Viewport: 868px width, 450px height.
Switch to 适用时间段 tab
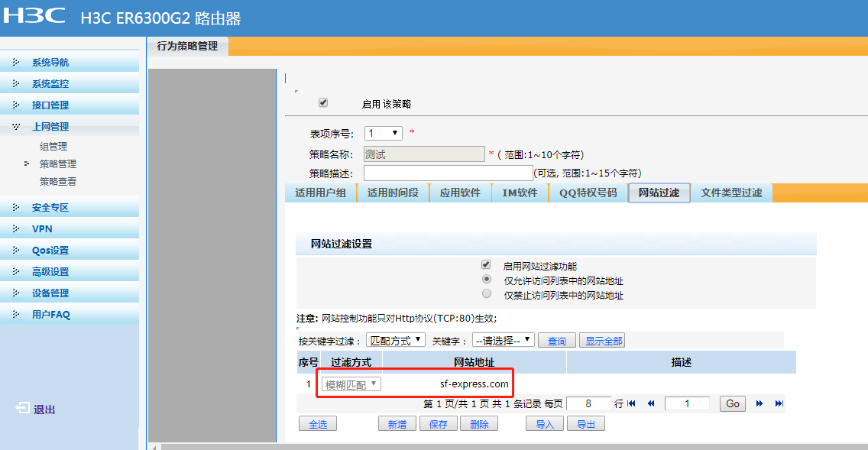click(393, 193)
